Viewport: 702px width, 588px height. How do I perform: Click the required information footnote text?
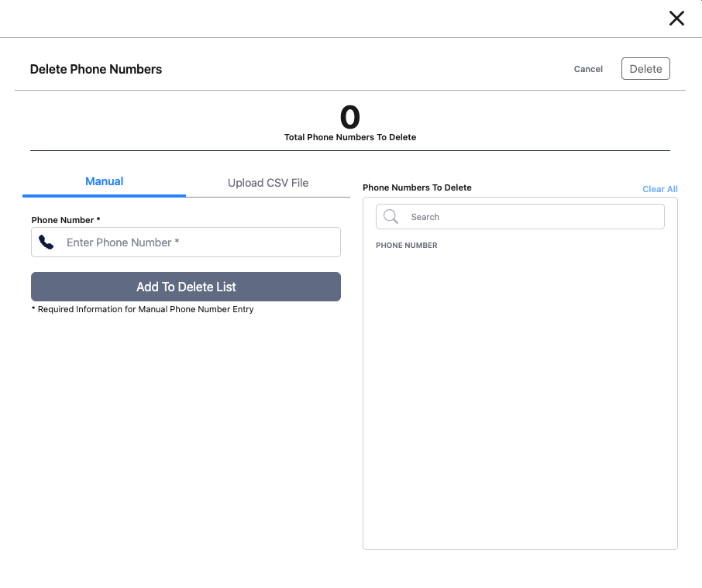point(143,308)
